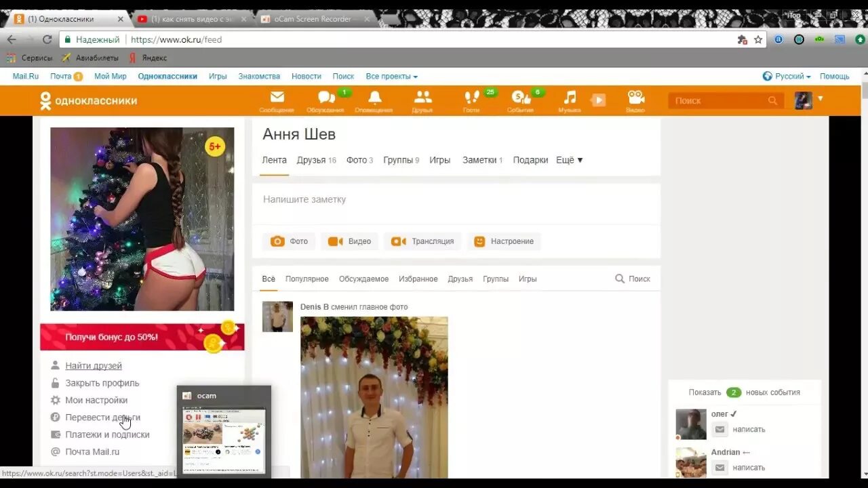
Task: Click the envelope icon next to Andrian
Action: coord(720,467)
